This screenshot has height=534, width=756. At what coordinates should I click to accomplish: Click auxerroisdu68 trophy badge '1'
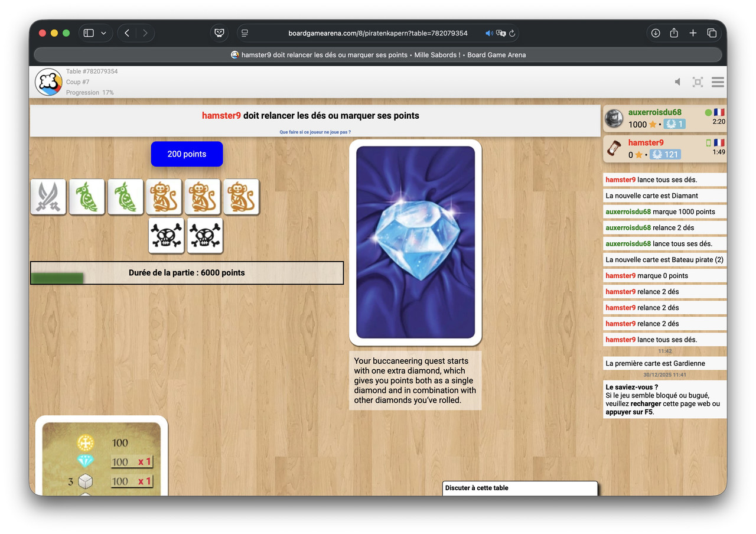click(x=674, y=124)
